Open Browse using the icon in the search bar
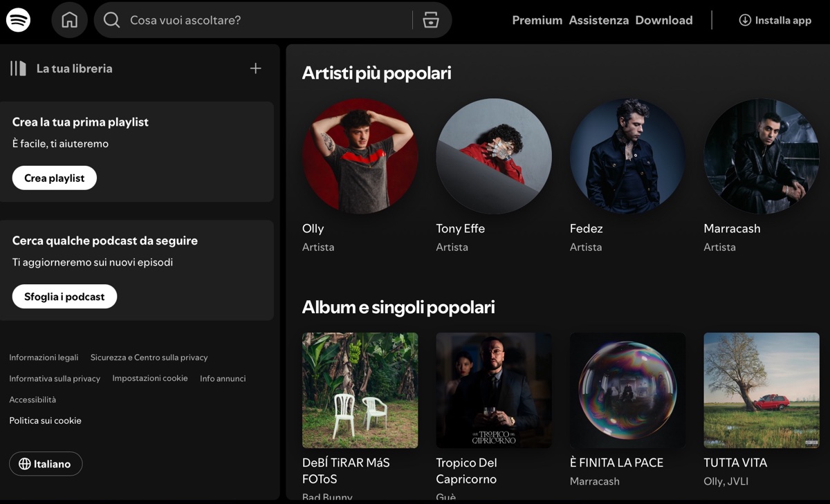Screen dimensions: 830x504 point(430,20)
